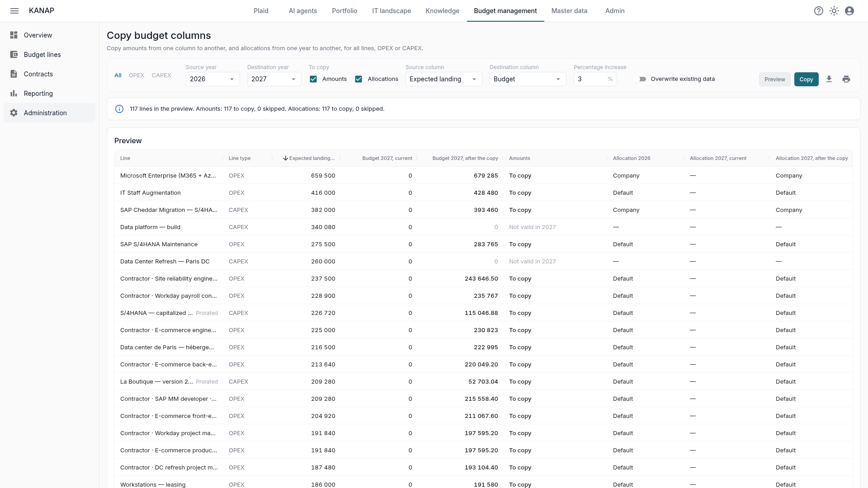Image resolution: width=868 pixels, height=488 pixels.
Task: Click the SAP S/4HANA Maintenance line
Action: (x=159, y=244)
